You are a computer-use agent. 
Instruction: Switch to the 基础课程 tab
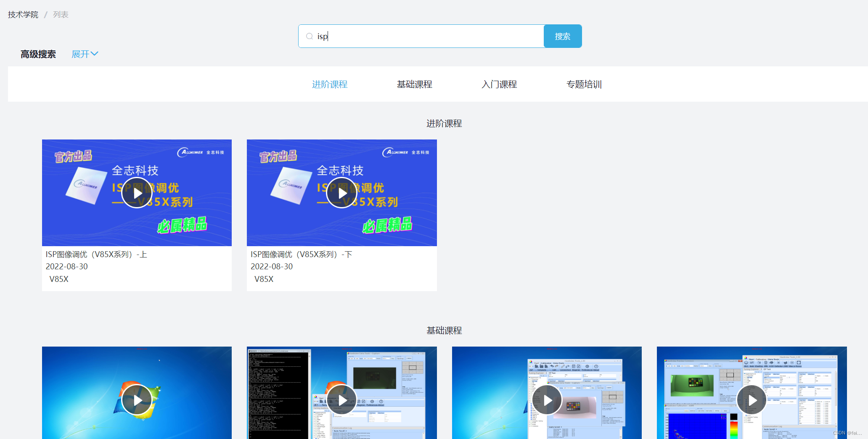coord(415,84)
